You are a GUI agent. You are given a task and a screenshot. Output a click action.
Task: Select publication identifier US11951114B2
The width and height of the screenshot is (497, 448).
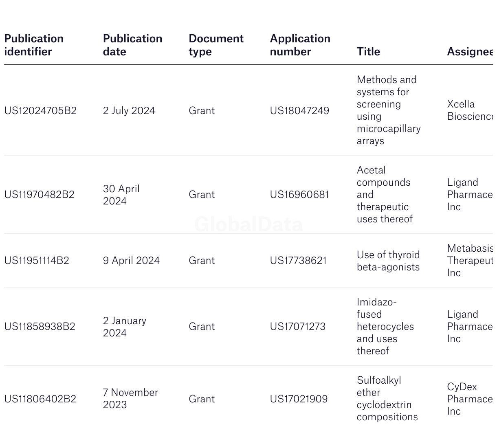pos(37,261)
